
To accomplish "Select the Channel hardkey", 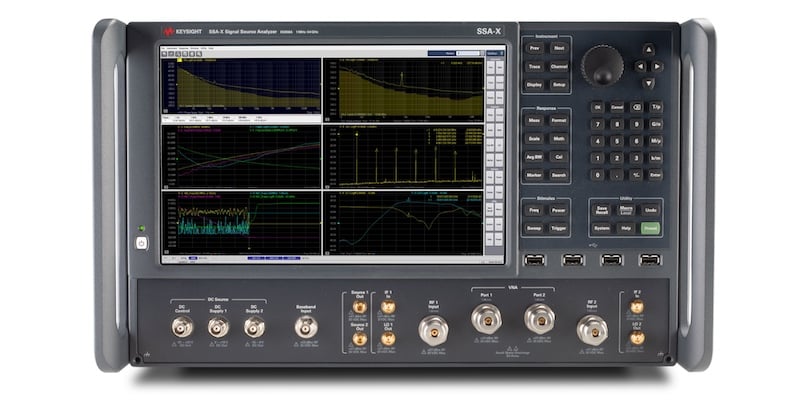I will [559, 67].
